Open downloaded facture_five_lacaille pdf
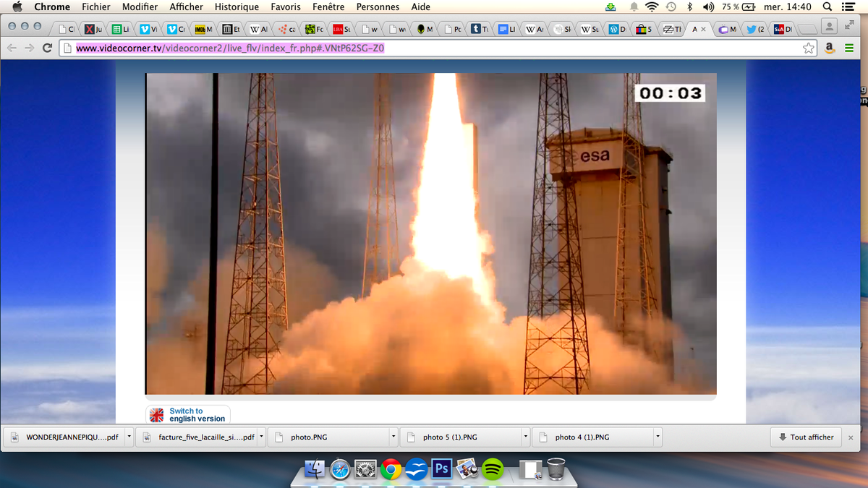Image resolution: width=868 pixels, height=488 pixels. click(x=197, y=437)
